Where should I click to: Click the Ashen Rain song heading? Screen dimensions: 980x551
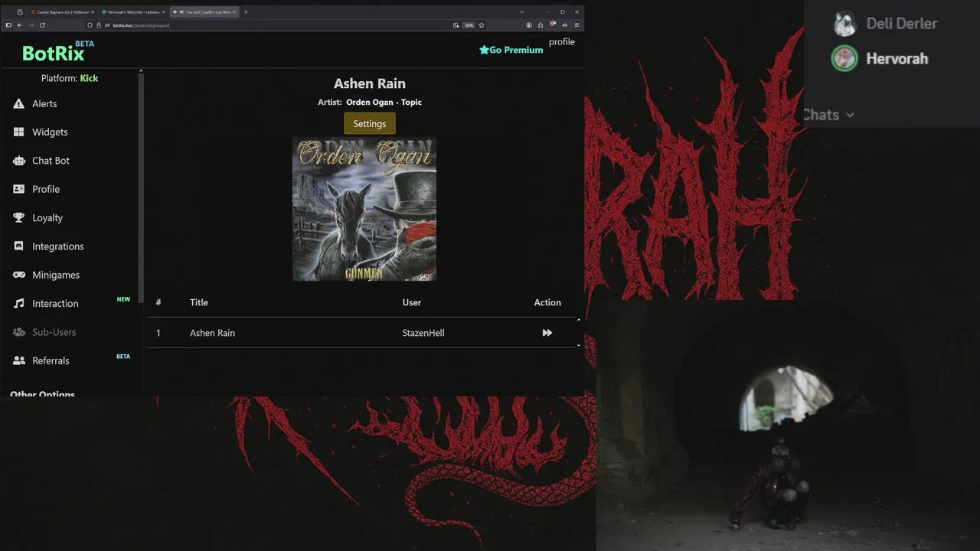(370, 84)
